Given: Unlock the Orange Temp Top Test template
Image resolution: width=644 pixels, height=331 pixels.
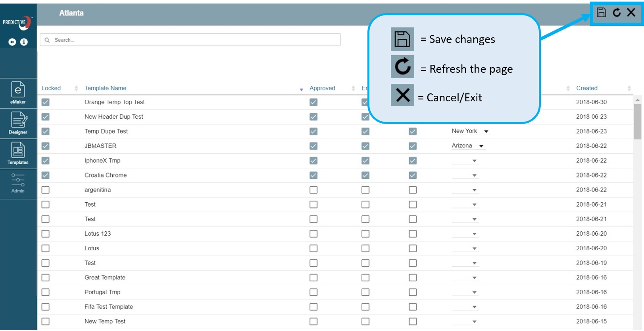Looking at the screenshot, I should [x=46, y=102].
